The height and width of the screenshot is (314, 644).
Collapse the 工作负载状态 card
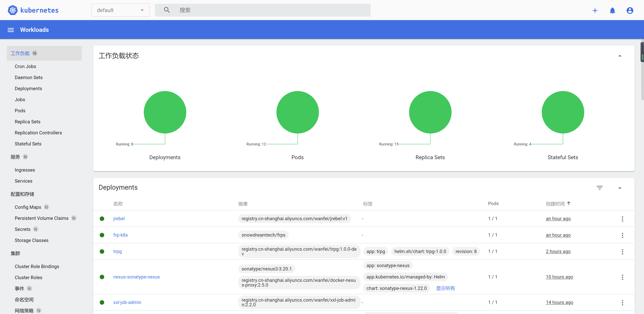click(x=620, y=56)
